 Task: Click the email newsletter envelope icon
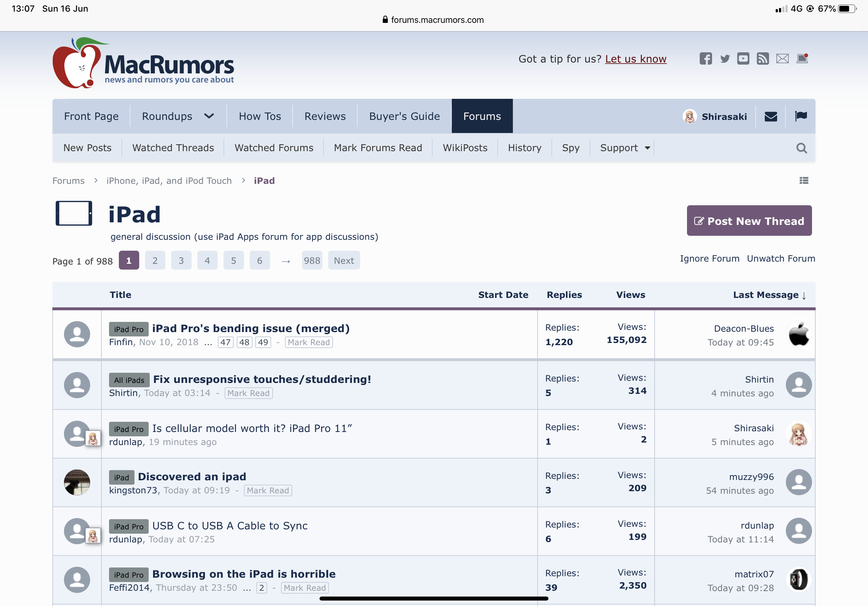click(x=782, y=58)
